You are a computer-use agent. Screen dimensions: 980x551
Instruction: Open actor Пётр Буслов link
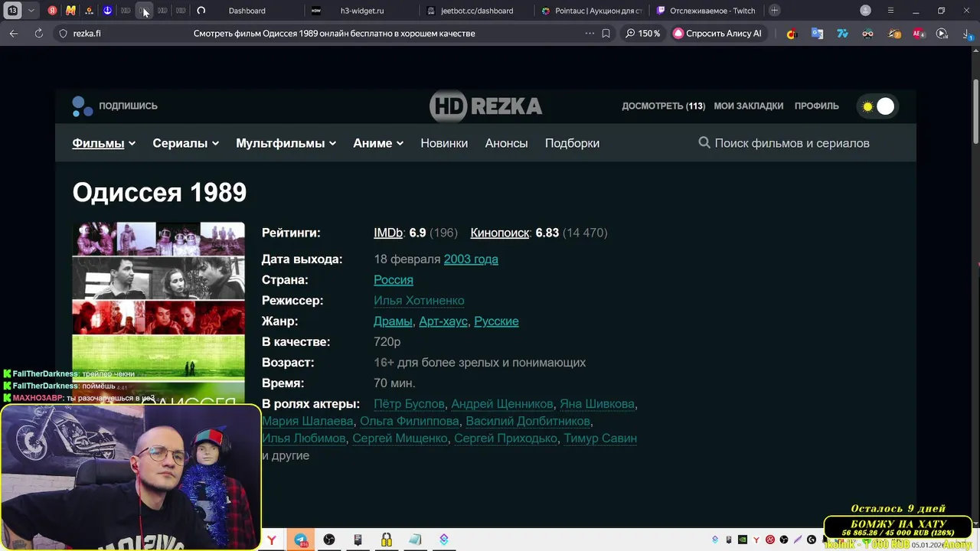click(x=409, y=404)
